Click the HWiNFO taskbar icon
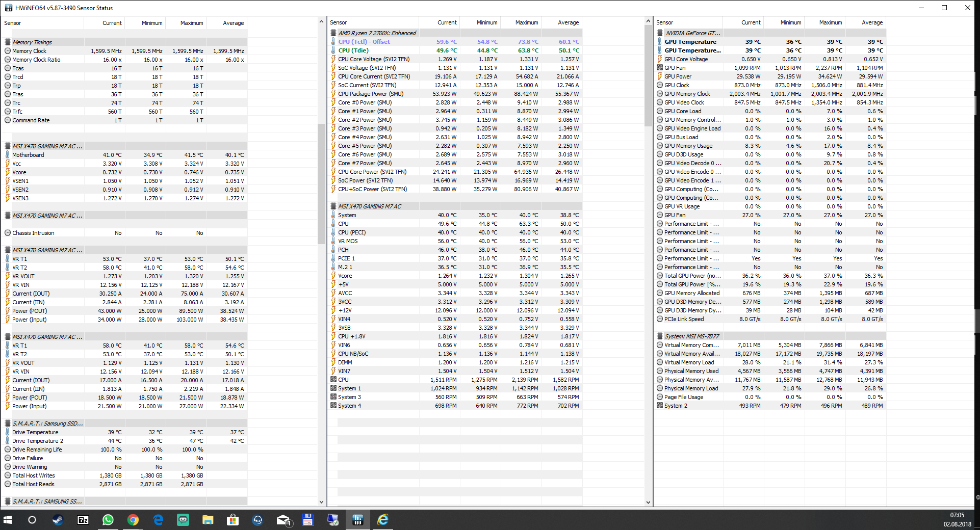 [x=357, y=520]
